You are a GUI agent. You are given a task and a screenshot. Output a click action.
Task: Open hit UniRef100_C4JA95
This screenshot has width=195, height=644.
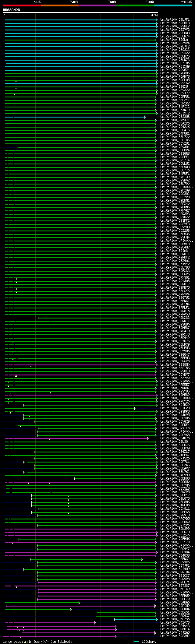pos(175,415)
